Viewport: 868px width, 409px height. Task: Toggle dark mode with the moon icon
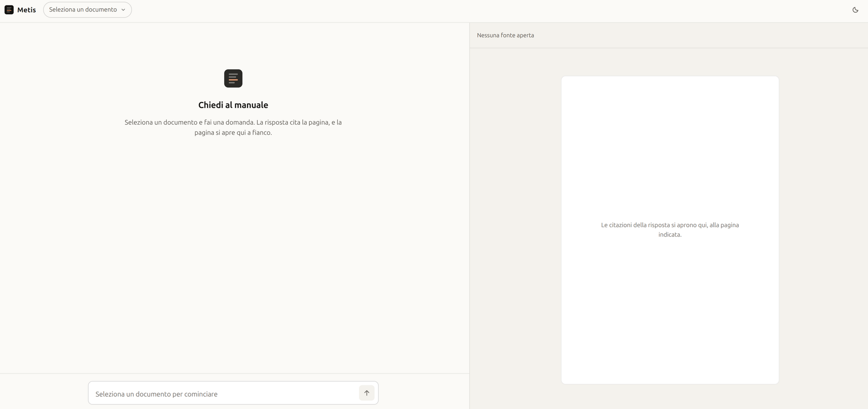click(x=855, y=10)
